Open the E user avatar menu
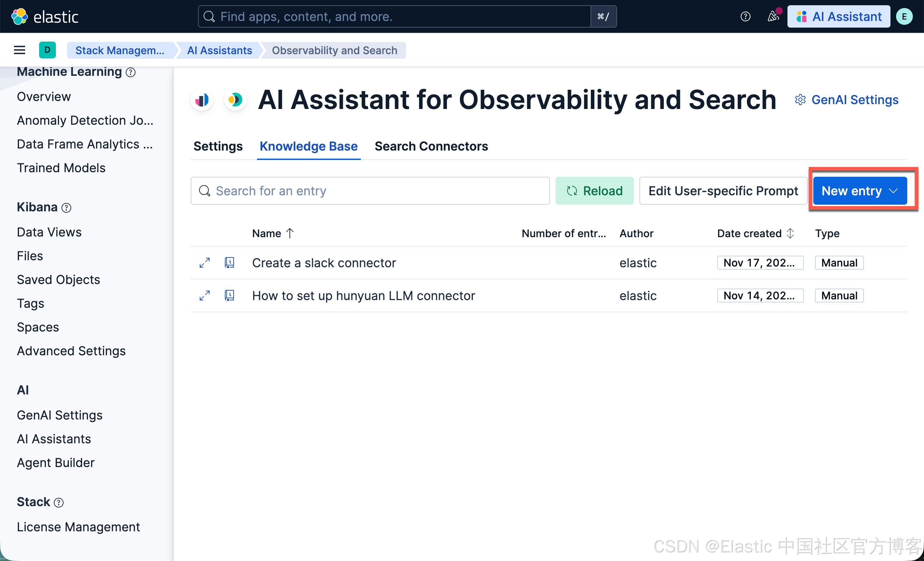Image resolution: width=924 pixels, height=561 pixels. coord(904,16)
